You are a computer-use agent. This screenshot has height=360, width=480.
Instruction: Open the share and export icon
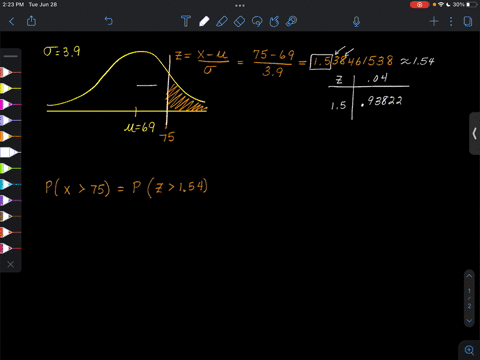31,21
